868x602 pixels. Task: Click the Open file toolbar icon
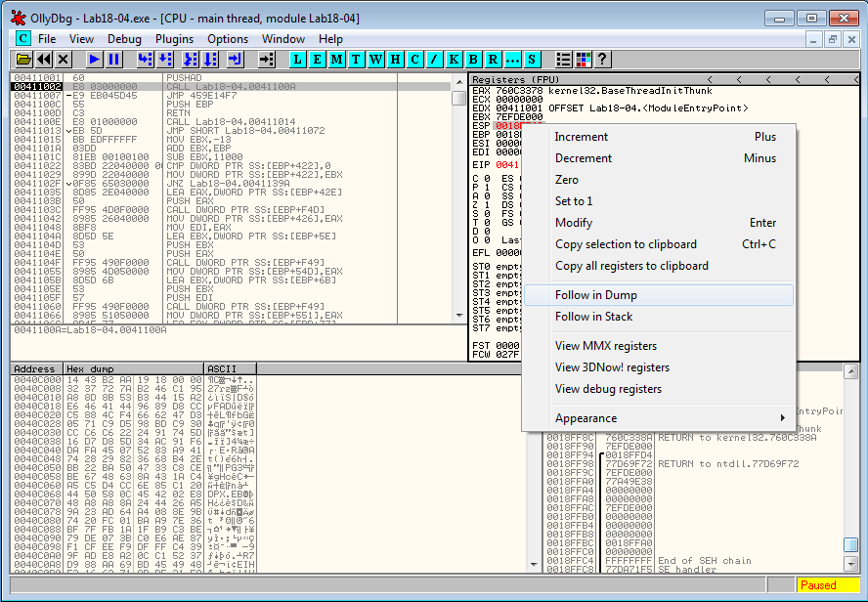click(x=23, y=61)
